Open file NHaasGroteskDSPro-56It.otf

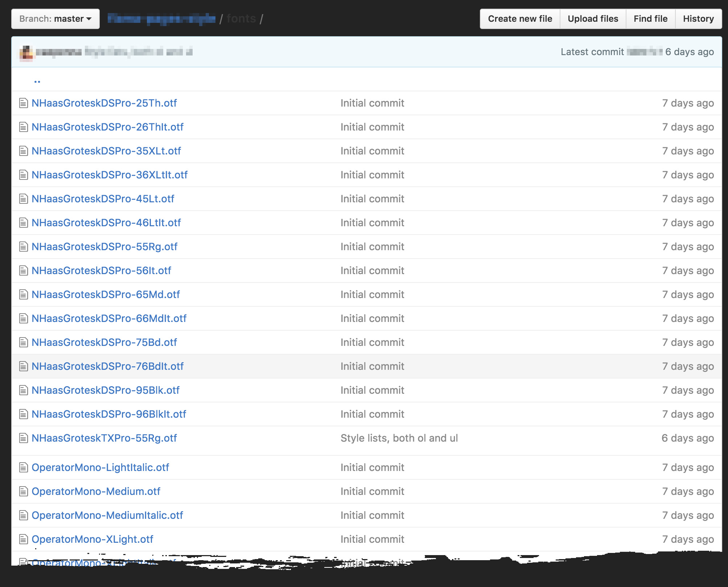101,271
